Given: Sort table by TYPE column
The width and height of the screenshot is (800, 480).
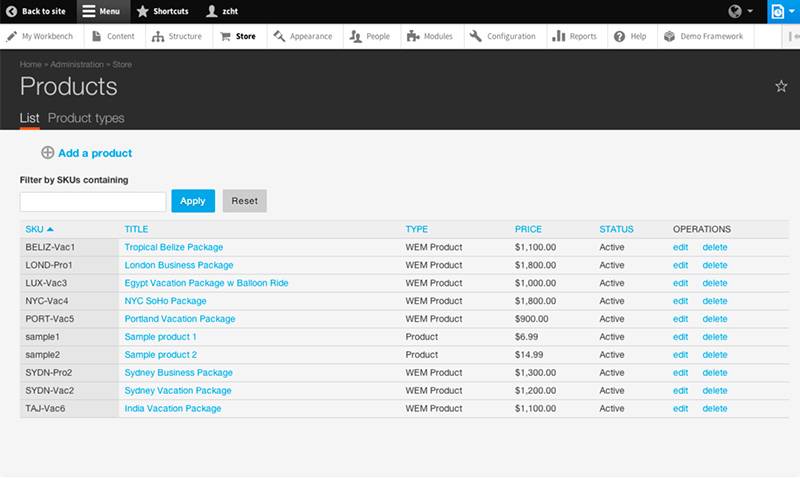Looking at the screenshot, I should 417,229.
